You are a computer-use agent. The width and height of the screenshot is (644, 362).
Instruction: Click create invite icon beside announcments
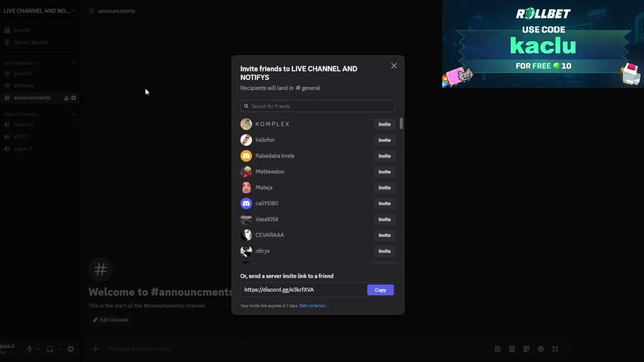click(x=66, y=98)
